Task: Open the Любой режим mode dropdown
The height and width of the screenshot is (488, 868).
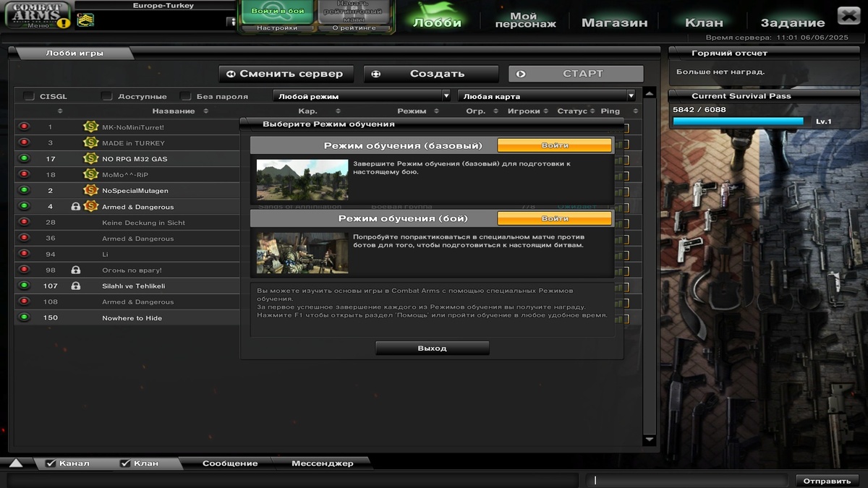Action: click(x=362, y=95)
